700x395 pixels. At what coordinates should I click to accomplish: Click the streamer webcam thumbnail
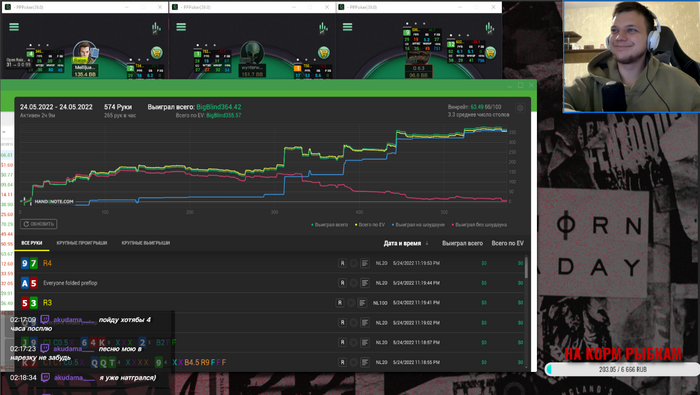point(631,56)
